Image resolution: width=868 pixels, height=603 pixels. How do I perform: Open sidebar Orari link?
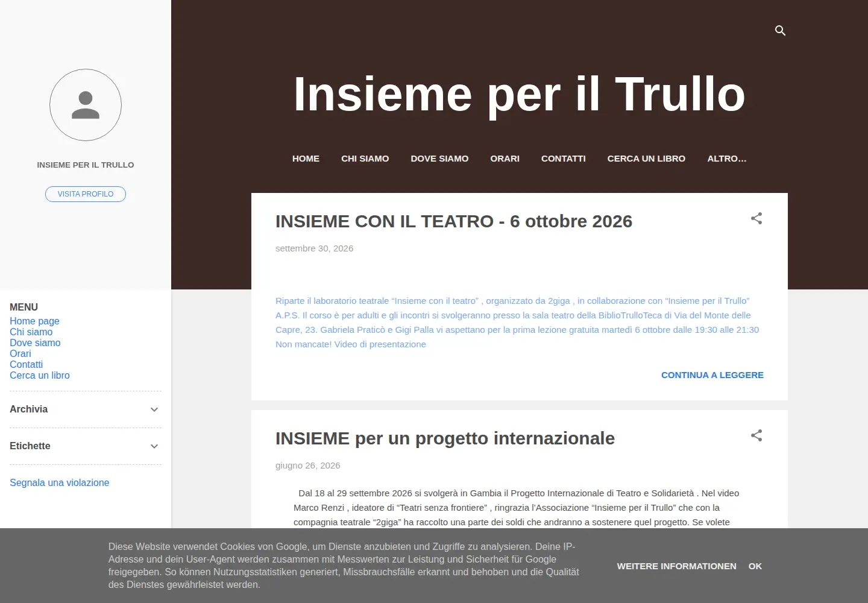pos(20,354)
